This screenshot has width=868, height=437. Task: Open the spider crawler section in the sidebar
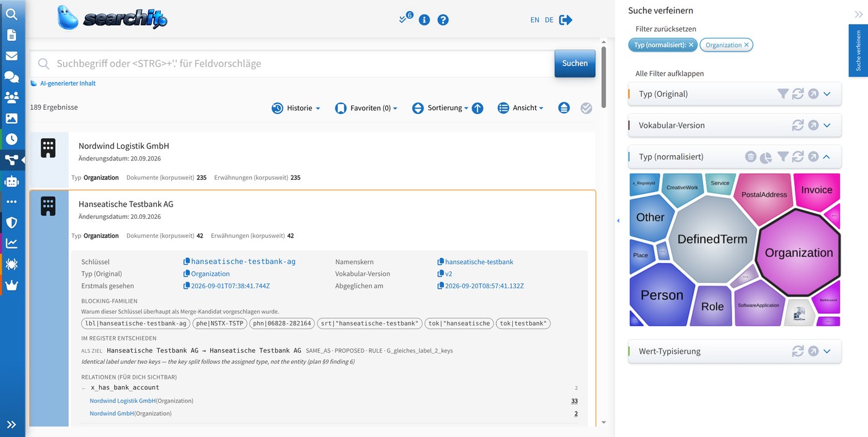11,265
